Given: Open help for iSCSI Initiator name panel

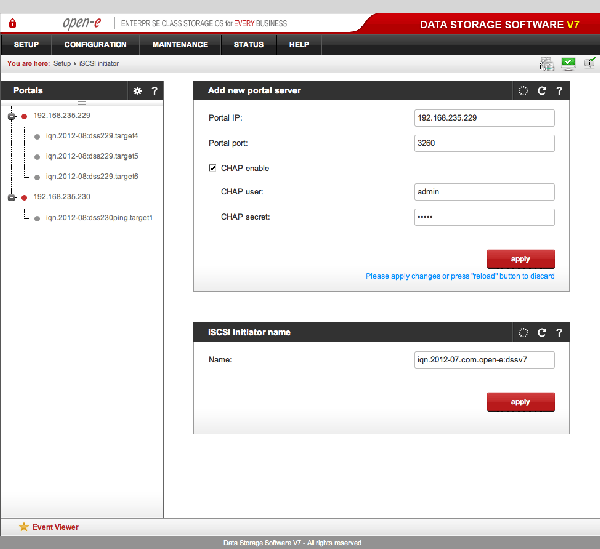Looking at the screenshot, I should pyautogui.click(x=559, y=332).
